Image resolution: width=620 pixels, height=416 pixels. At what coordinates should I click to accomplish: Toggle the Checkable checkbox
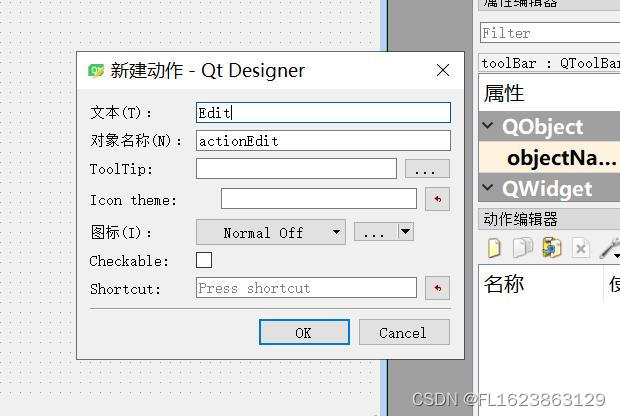coord(204,260)
